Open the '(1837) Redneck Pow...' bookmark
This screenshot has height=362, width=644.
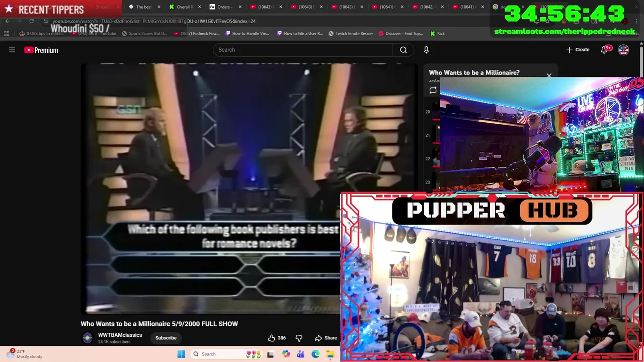click(197, 33)
